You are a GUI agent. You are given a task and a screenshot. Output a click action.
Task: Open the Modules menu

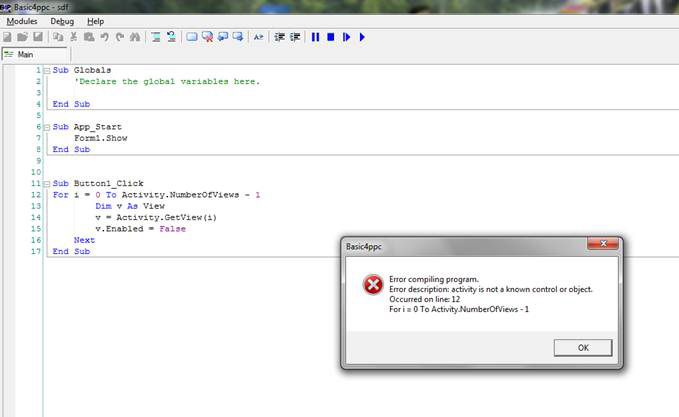click(x=22, y=21)
